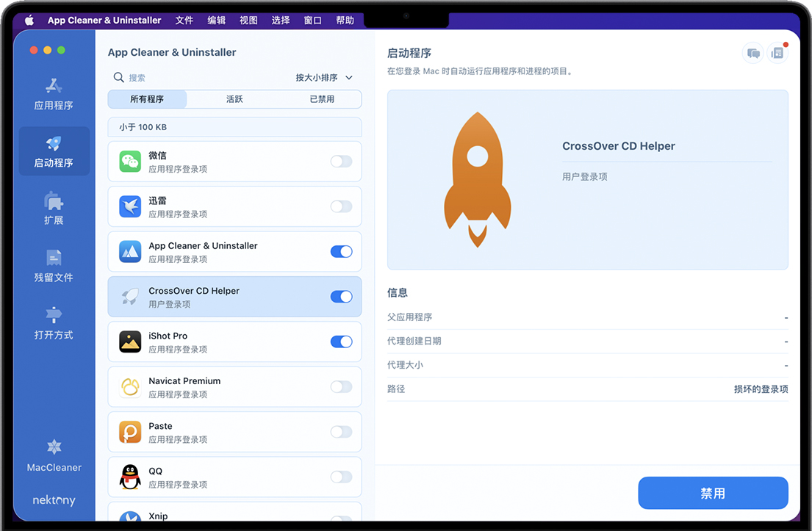This screenshot has height=531, width=812.
Task: Switch to the 已禁用 tab
Action: 322,99
